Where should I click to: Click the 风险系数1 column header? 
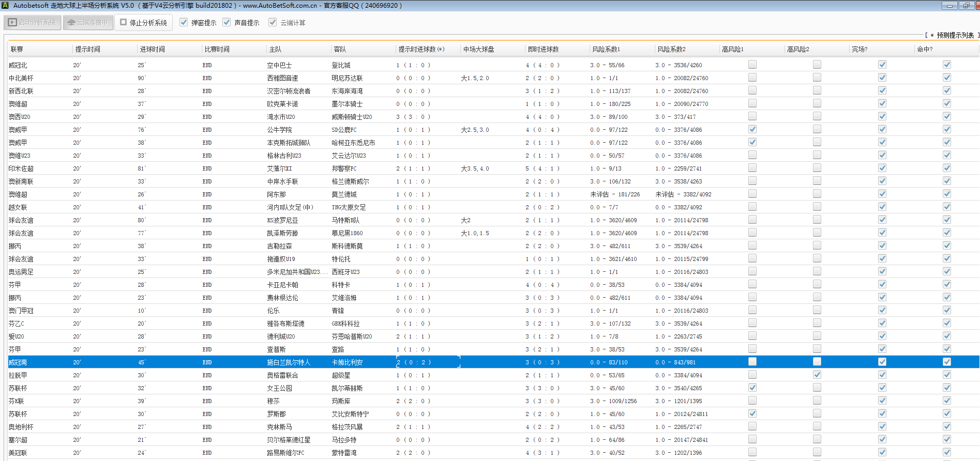[606, 49]
